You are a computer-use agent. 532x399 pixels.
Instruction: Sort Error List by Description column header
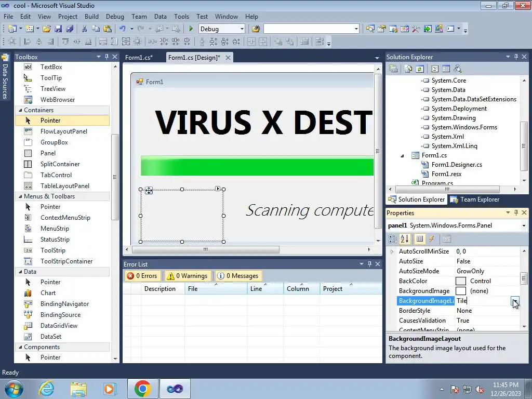pos(160,289)
